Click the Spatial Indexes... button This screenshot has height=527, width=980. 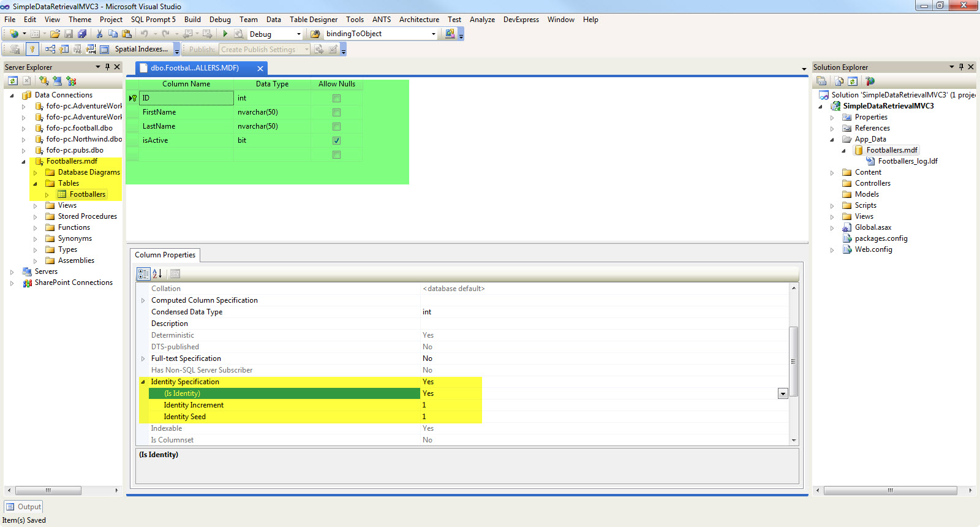click(x=141, y=49)
